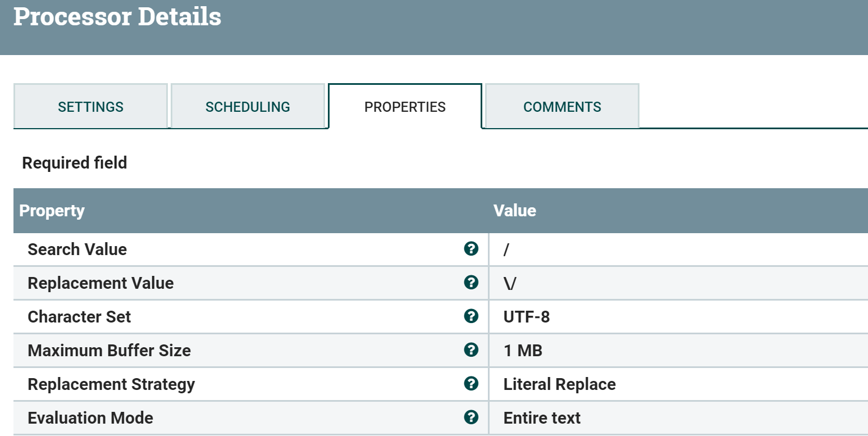
Task: Open Literal Replace strategy dropdown
Action: [x=559, y=384]
